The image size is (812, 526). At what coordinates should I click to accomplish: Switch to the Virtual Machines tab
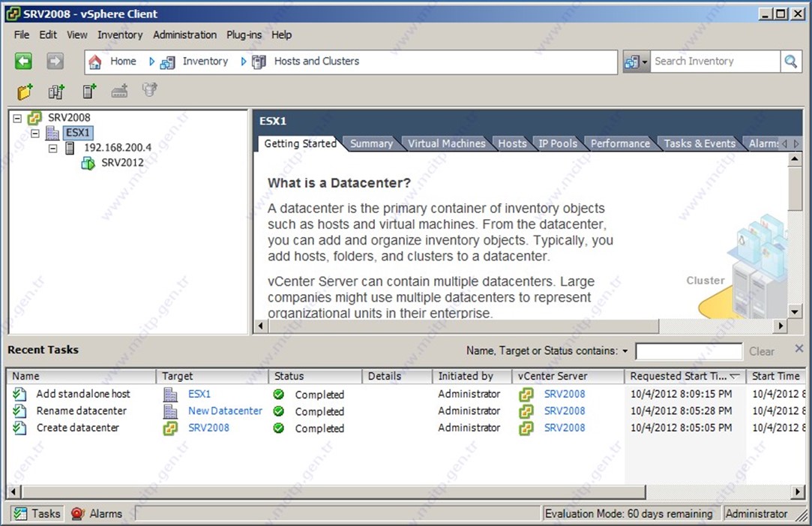[x=446, y=143]
